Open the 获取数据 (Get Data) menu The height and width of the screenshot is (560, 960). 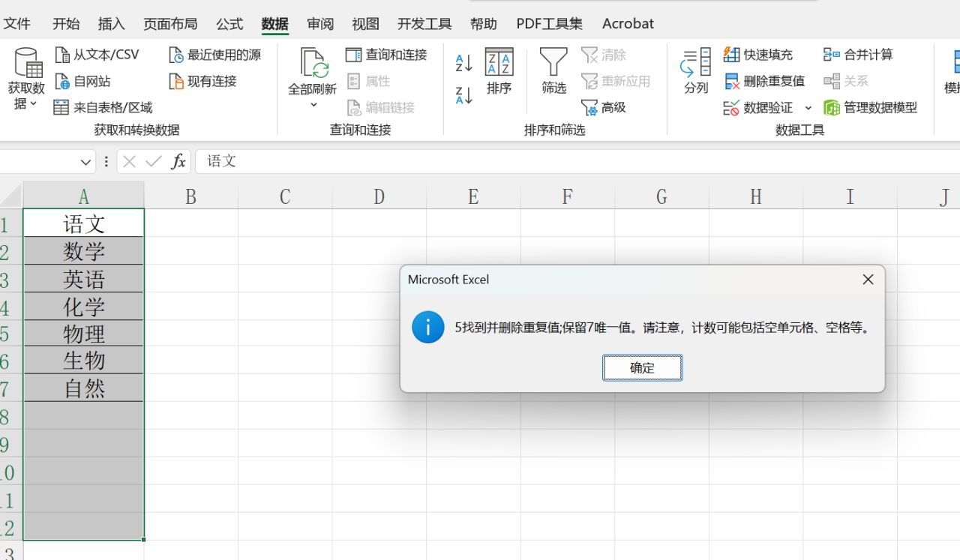(x=26, y=79)
